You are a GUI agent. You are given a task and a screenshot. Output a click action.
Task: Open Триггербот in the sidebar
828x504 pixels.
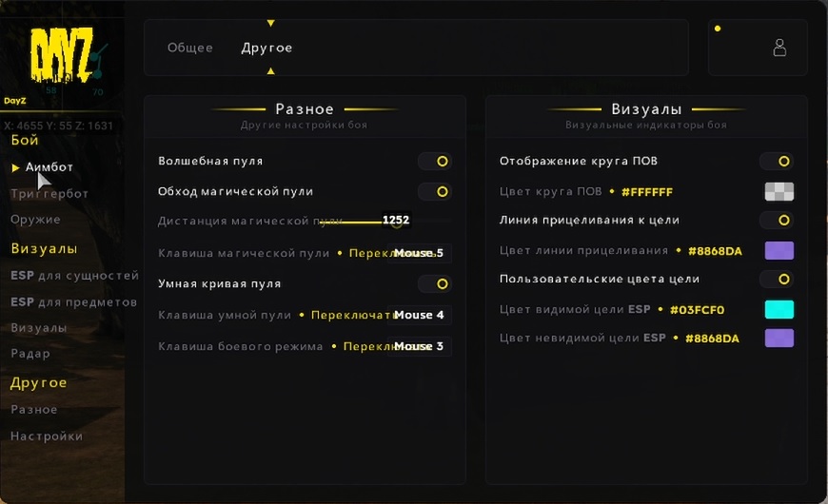(x=49, y=194)
